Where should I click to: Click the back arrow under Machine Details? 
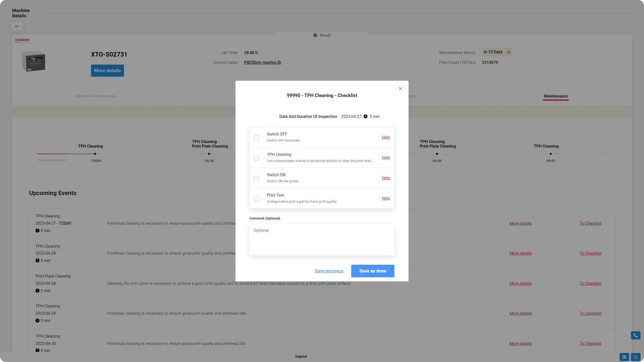[x=17, y=26]
